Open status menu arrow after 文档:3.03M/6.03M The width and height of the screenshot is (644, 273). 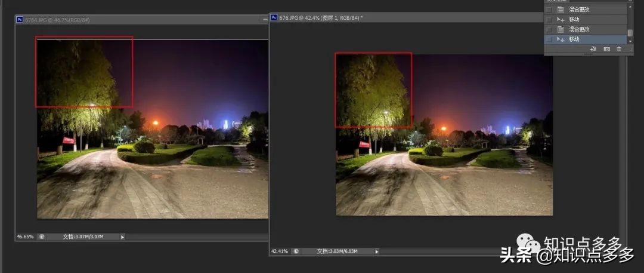click(376, 251)
